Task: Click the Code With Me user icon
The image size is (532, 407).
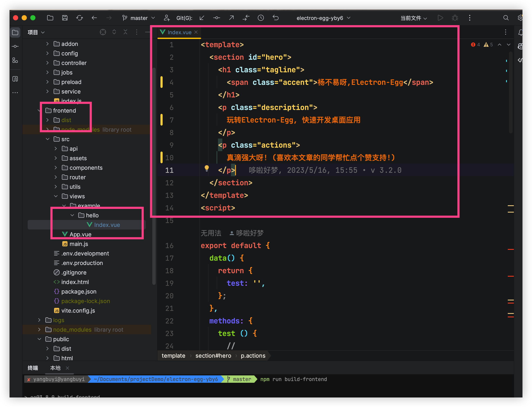Action: tap(167, 18)
